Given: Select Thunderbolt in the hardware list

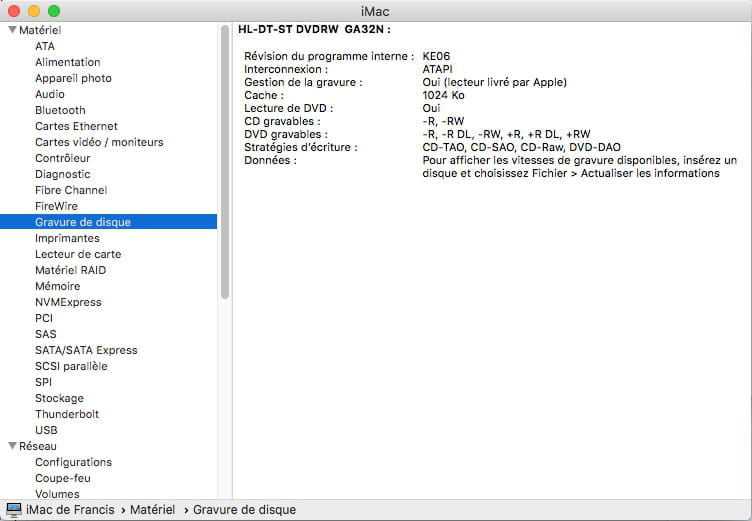Looking at the screenshot, I should (67, 414).
